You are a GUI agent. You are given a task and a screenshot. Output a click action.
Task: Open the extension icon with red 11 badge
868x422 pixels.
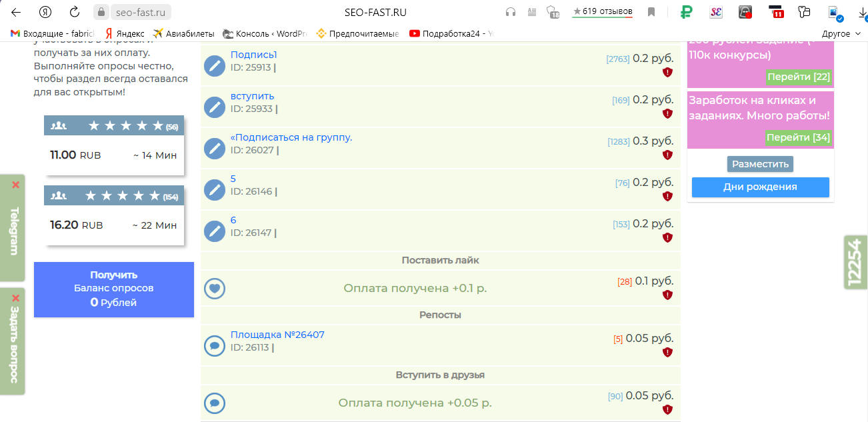tap(776, 12)
